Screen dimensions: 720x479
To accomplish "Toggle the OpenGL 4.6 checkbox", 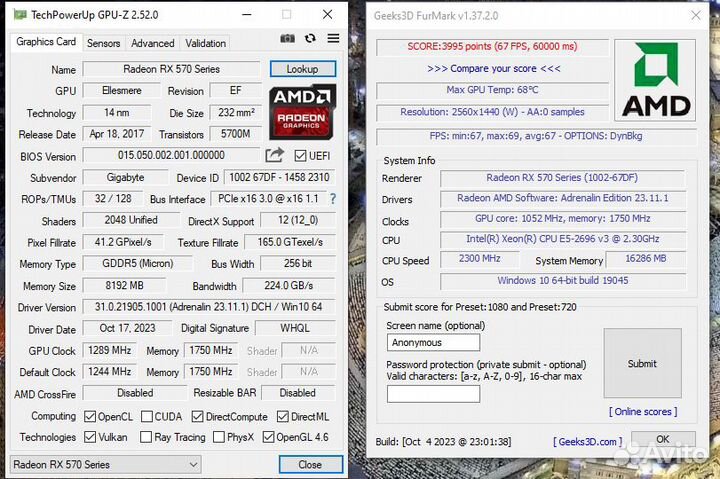I will tap(268, 437).
